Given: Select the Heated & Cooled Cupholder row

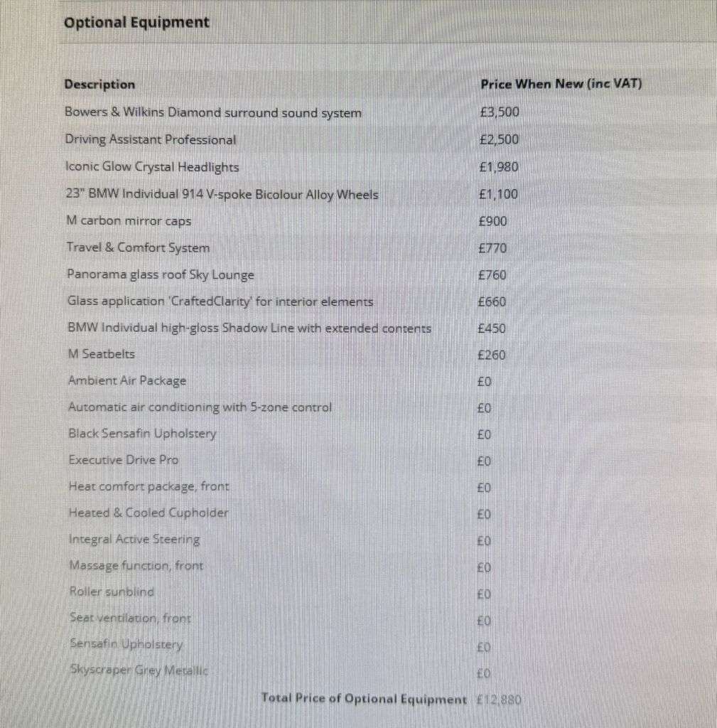Looking at the screenshot, I should 148,513.
